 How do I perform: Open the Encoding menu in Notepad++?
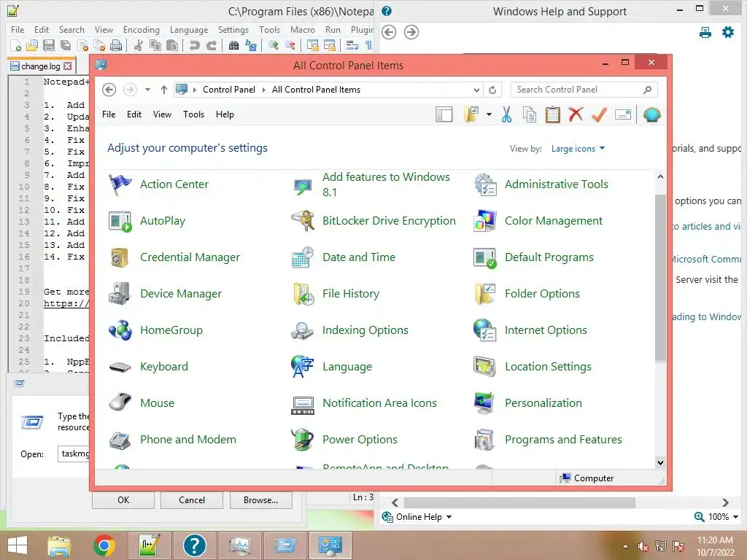[141, 29]
